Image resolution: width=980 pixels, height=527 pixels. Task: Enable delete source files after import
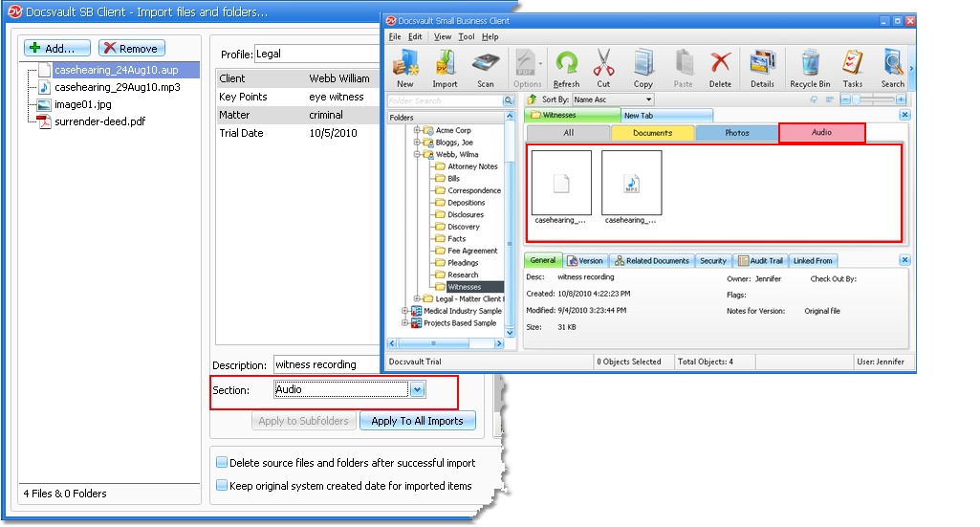[x=222, y=463]
